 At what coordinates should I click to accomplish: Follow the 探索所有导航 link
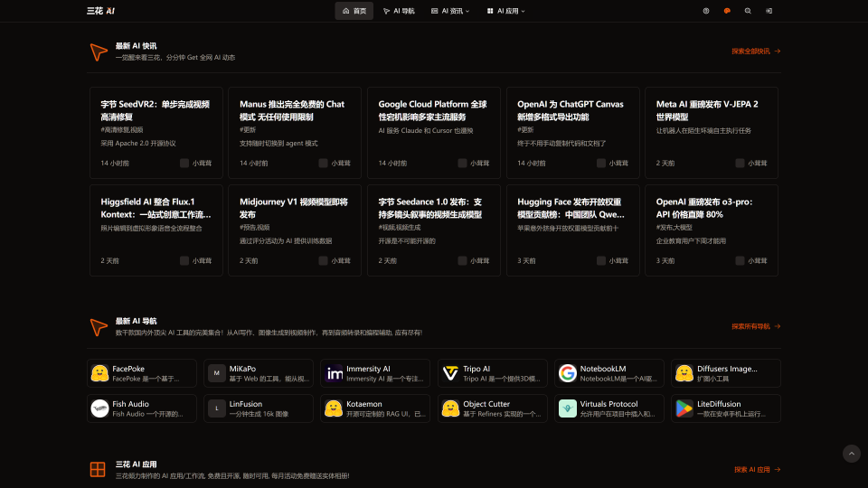pos(756,326)
